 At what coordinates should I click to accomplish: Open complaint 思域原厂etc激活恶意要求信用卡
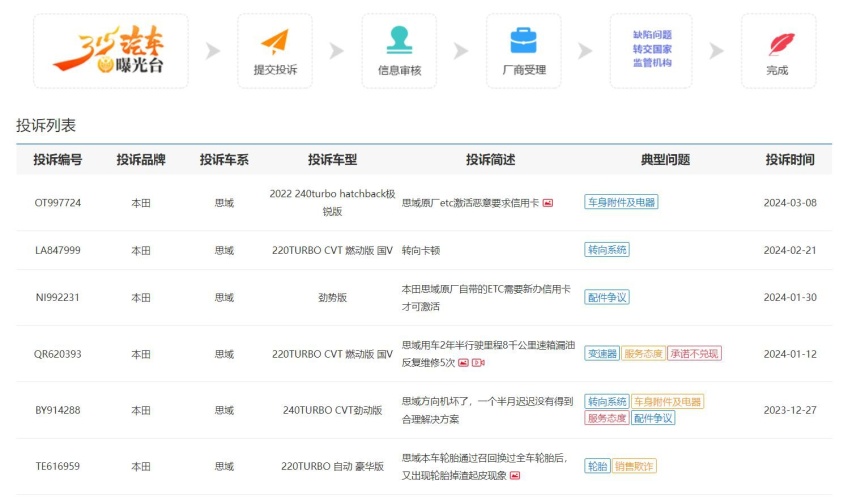[470, 203]
